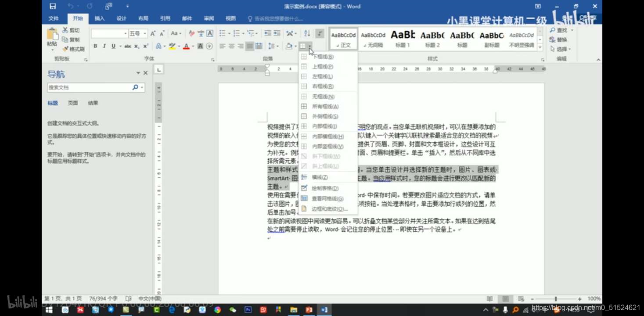
Task: Click the 查找 find button
Action: tap(559, 30)
